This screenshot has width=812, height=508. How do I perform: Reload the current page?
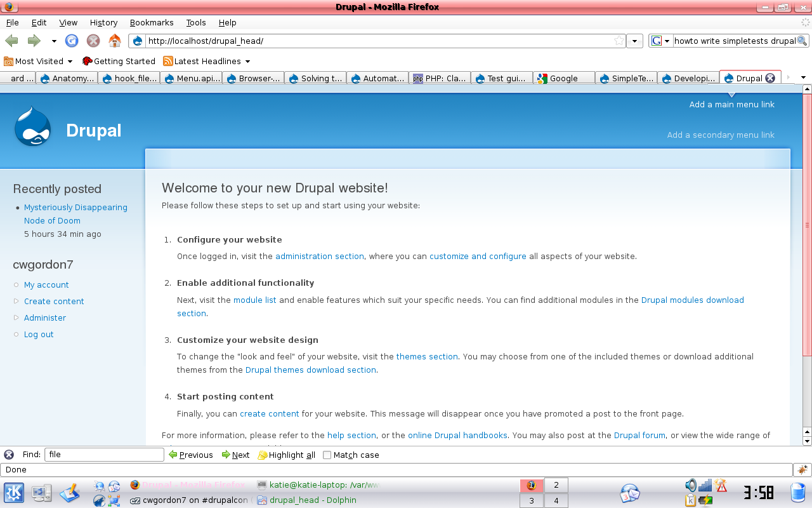point(72,41)
